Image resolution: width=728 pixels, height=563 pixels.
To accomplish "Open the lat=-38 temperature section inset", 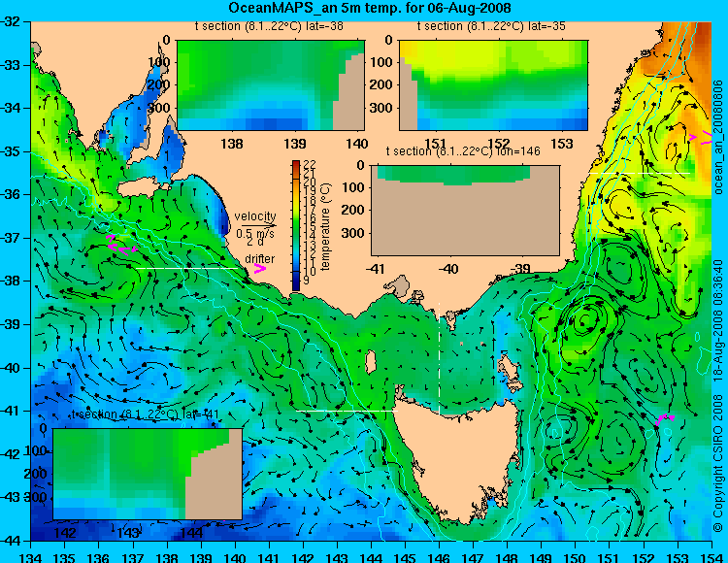I will click(x=271, y=85).
